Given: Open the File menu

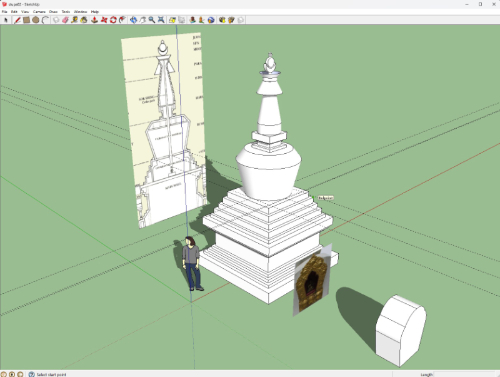Looking at the screenshot, I should pyautogui.click(x=5, y=12).
